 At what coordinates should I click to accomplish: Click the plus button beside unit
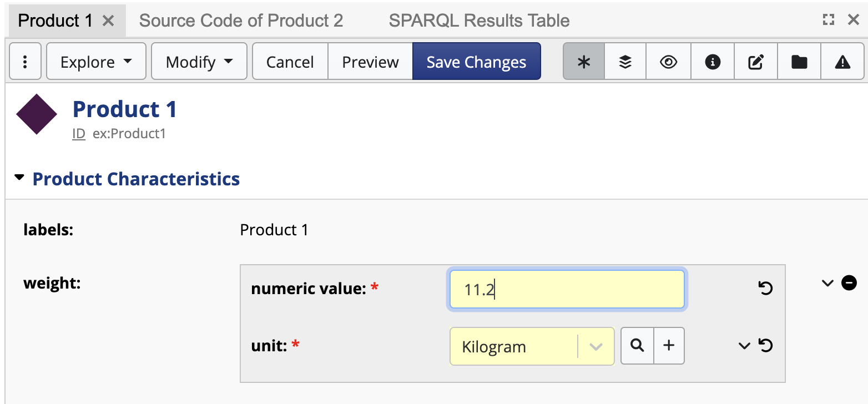(x=669, y=346)
